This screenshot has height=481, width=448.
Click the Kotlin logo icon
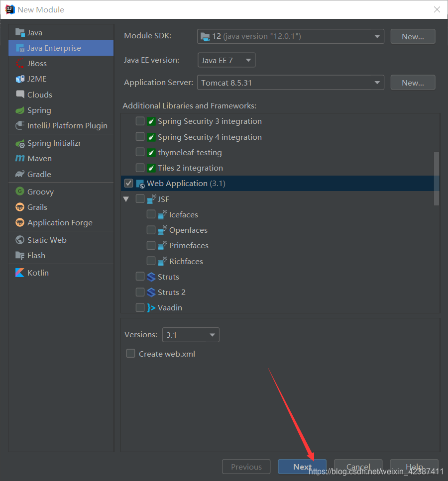pos(20,273)
